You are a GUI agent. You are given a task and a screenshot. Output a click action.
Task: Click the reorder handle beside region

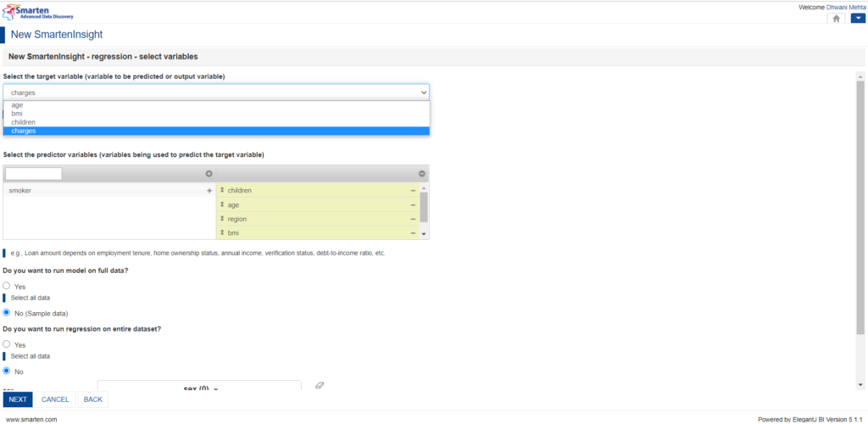coord(222,219)
